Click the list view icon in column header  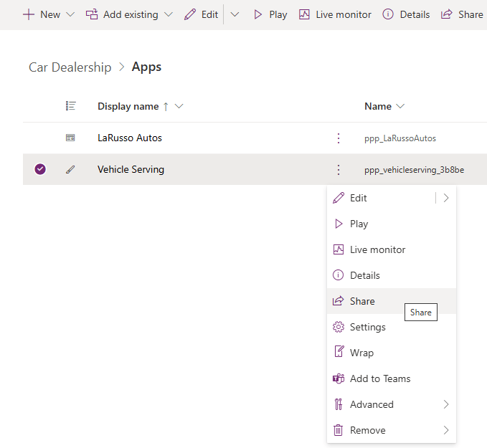click(70, 106)
